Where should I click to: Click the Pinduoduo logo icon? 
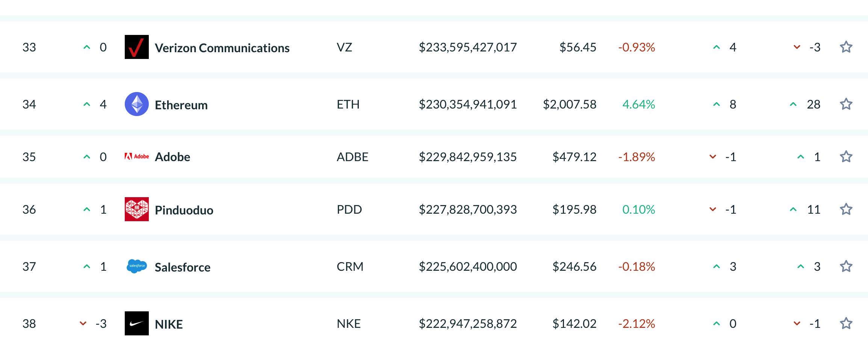(136, 209)
